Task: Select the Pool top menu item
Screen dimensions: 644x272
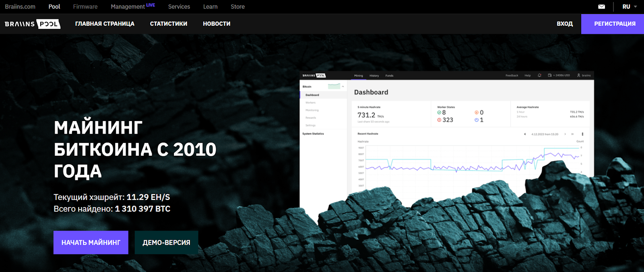Action: pos(54,6)
